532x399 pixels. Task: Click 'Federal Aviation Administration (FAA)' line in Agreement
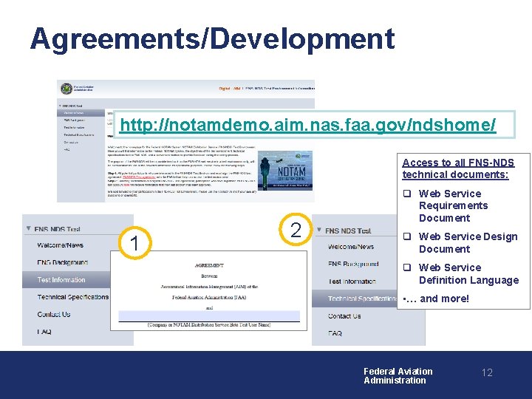click(209, 297)
